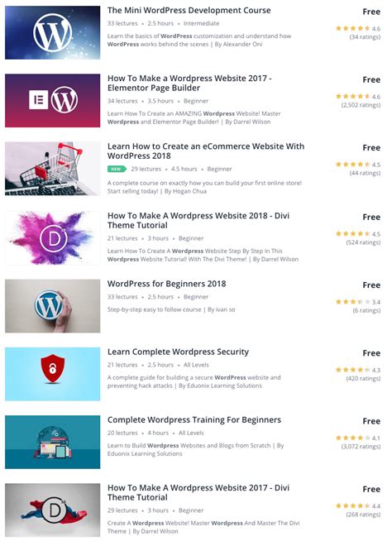This screenshot has width=392, height=541.
Task: Open 'How To Make a Wordpress Website 2017 - Elementor' title
Action: pyautogui.click(x=189, y=84)
